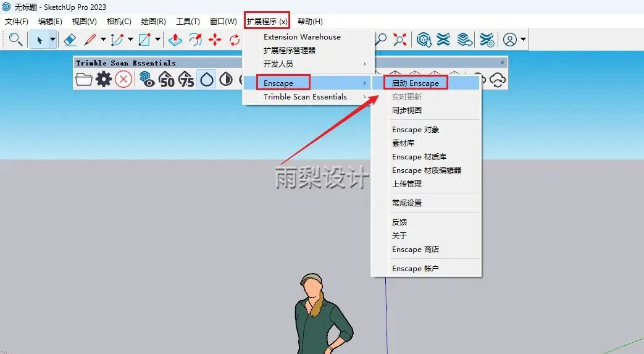The width and height of the screenshot is (644, 354).
Task: Click 关于 about entry
Action: coord(426,235)
